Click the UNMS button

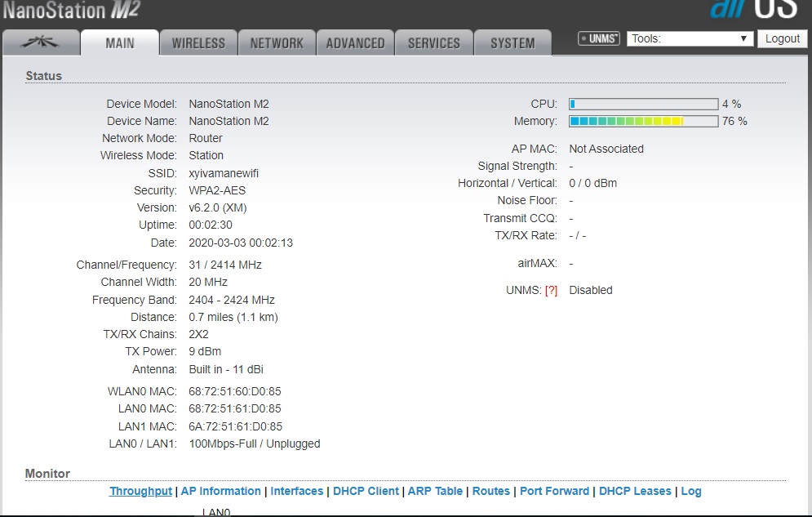(599, 38)
